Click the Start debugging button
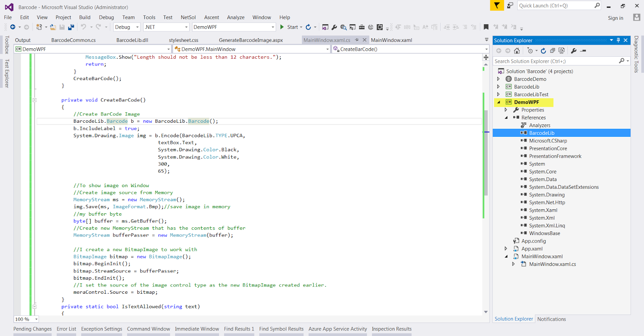644x336 pixels. pos(289,27)
